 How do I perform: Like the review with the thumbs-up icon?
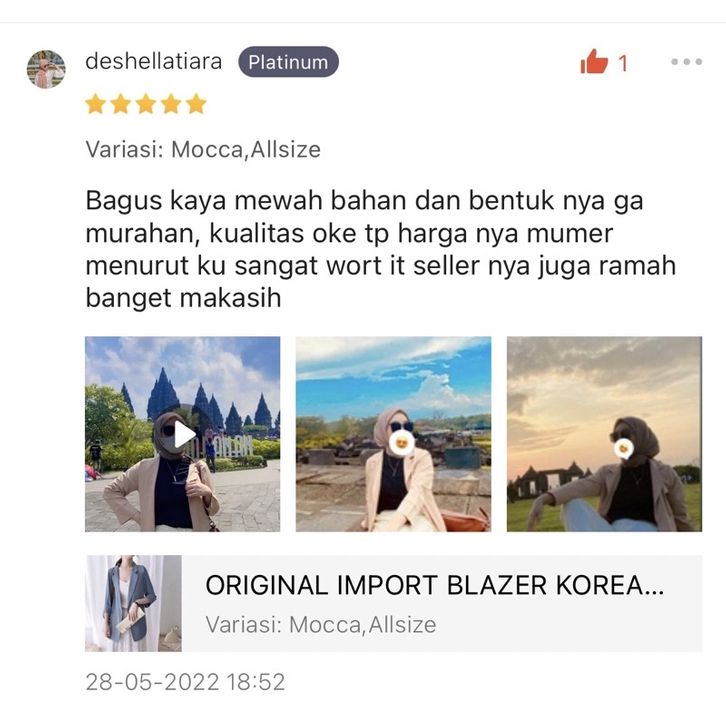point(594,62)
